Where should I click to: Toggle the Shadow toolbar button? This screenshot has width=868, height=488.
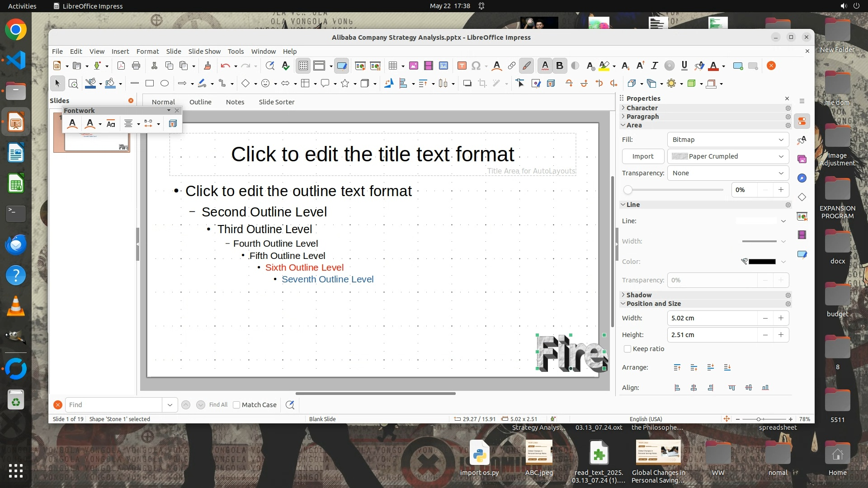[x=467, y=84]
